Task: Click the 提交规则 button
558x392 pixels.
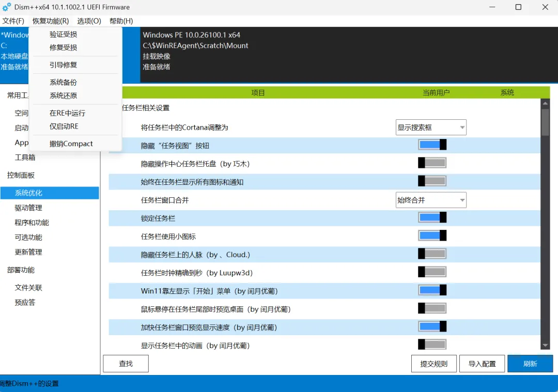Action: click(434, 364)
